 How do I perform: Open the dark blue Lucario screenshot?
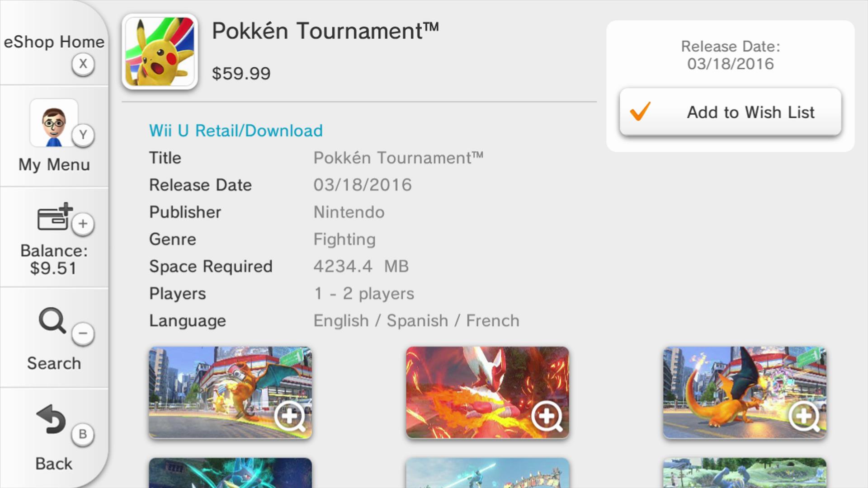(230, 473)
